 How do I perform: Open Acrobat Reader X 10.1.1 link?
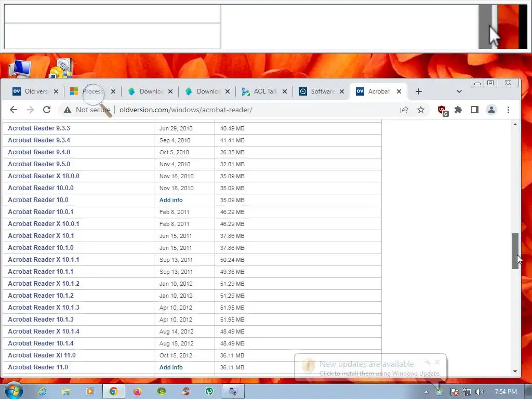[44, 260]
